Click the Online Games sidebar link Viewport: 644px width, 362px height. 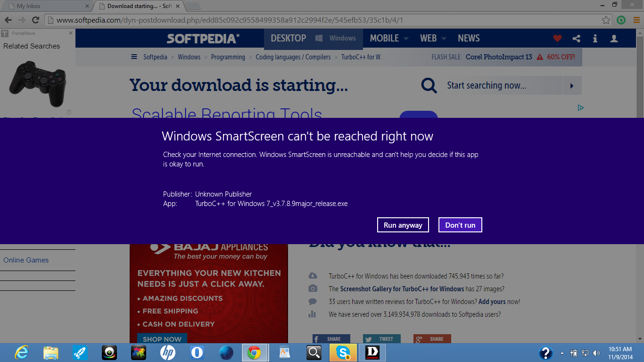(x=26, y=260)
